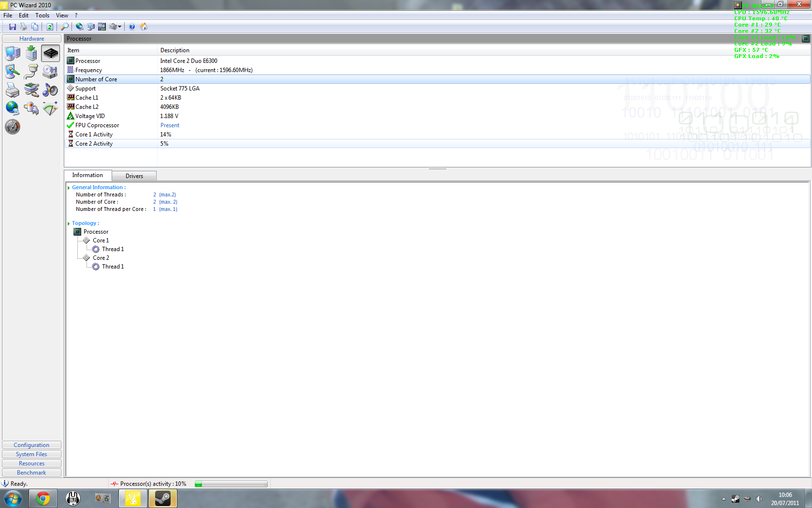Image resolution: width=812 pixels, height=508 pixels.
Task: Select the Video monitor with paintbrush icon
Action: coord(13,72)
